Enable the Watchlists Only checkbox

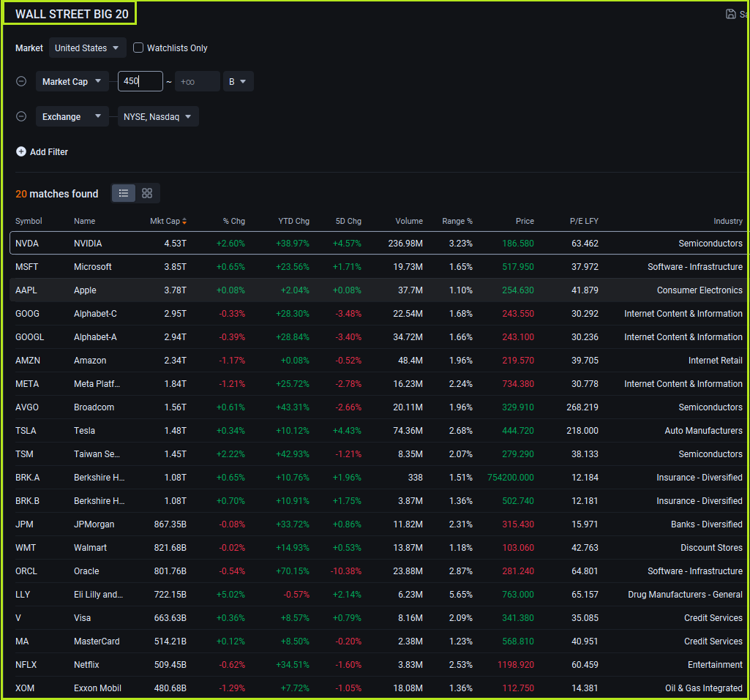(138, 48)
